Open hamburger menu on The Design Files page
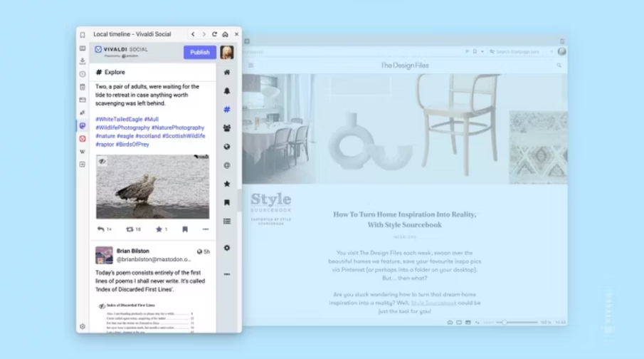Viewport: 644px width, 359px height. coord(251,66)
